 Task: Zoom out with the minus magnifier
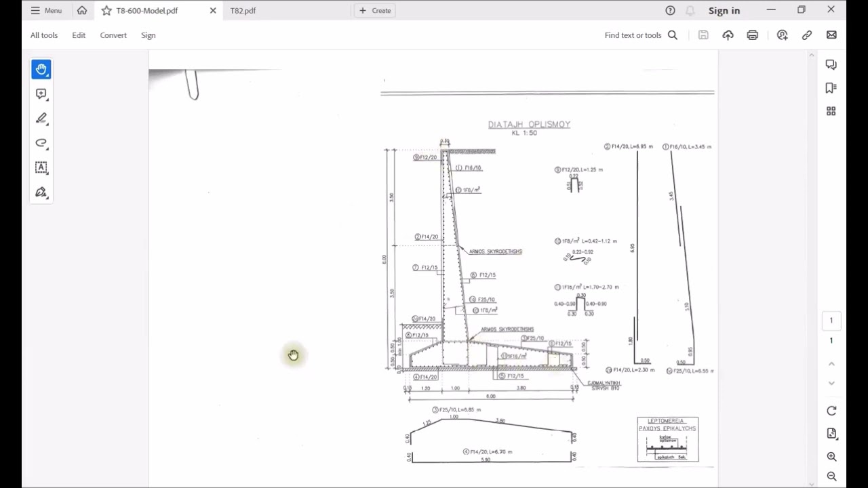pyautogui.click(x=831, y=476)
